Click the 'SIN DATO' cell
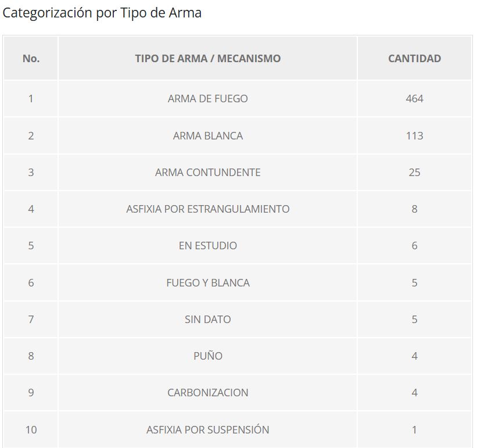This screenshot has width=477, height=448. (207, 320)
